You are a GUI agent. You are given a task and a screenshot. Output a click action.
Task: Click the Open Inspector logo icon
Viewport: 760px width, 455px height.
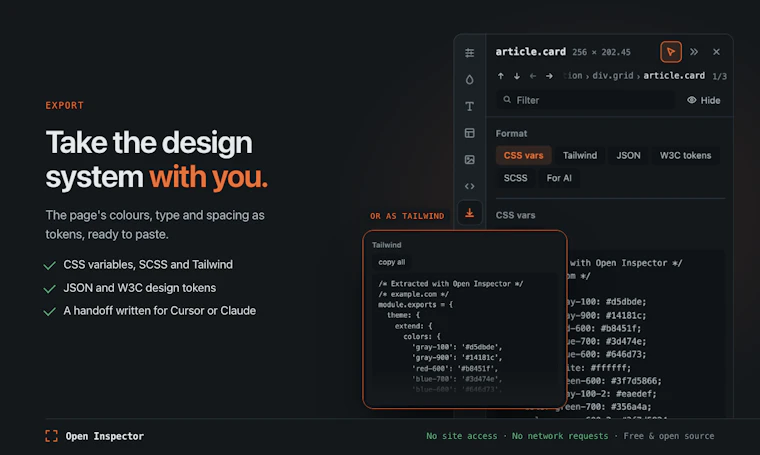coord(51,436)
